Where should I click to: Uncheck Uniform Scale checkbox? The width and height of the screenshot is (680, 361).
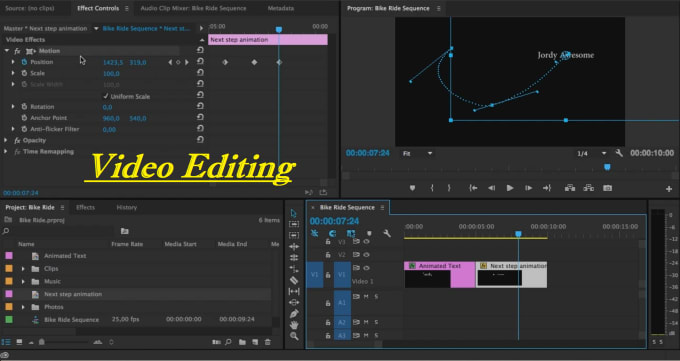click(x=106, y=96)
